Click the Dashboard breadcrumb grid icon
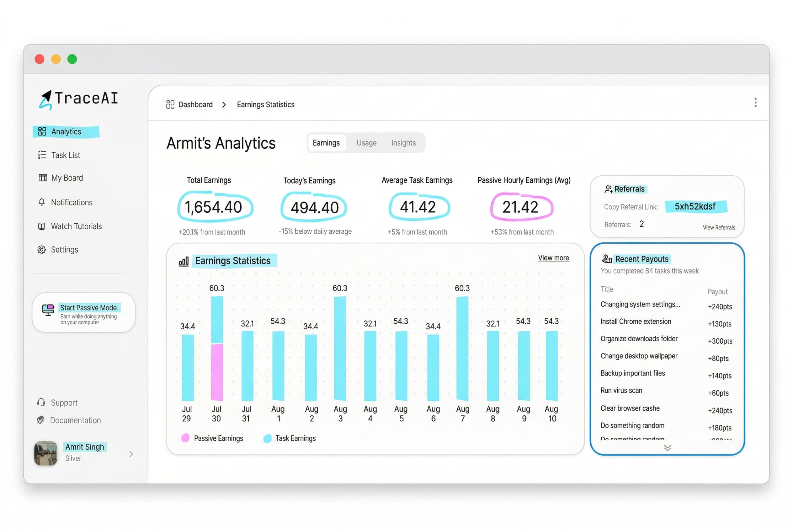 (x=170, y=104)
